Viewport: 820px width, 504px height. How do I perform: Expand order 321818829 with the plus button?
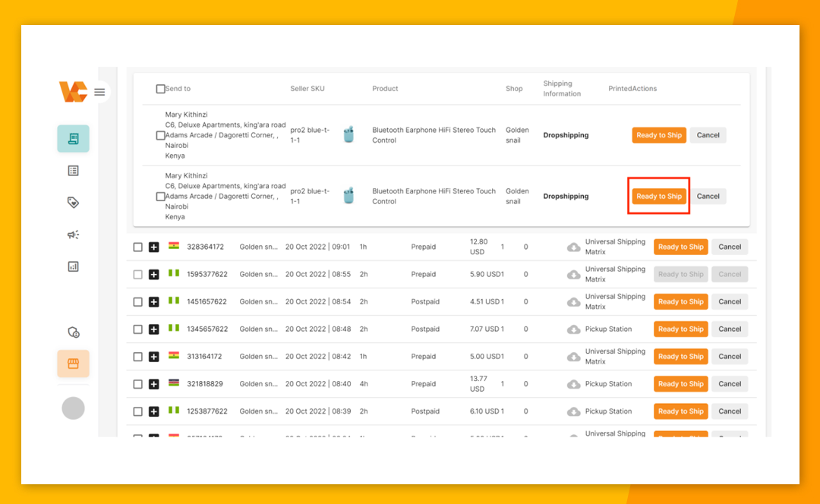(153, 384)
